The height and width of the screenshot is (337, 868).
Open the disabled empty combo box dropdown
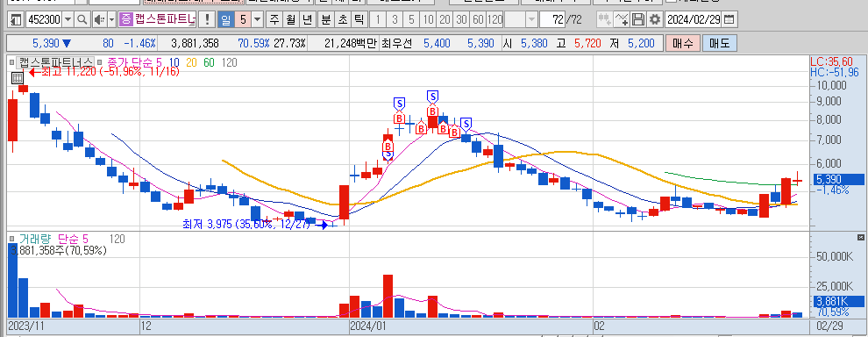531,20
